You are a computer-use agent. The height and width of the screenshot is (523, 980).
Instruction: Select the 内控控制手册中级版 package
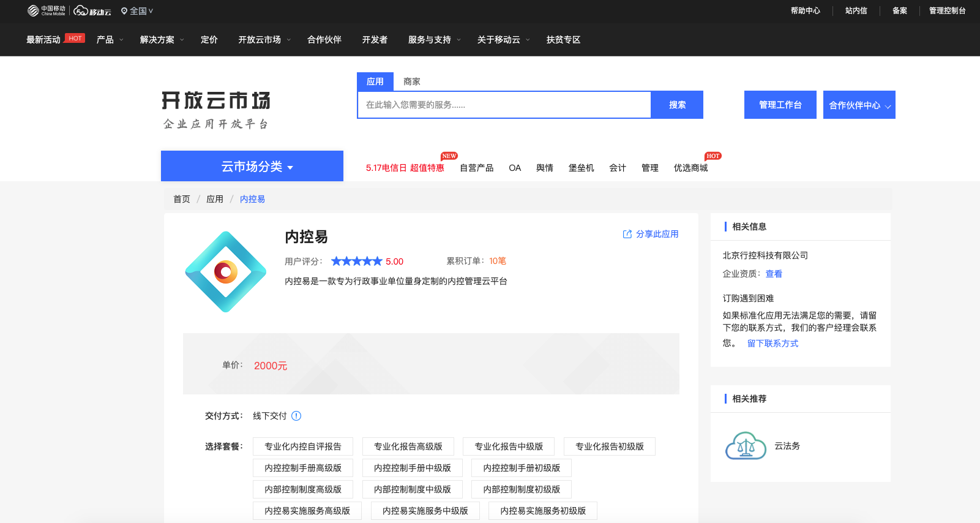tap(413, 468)
